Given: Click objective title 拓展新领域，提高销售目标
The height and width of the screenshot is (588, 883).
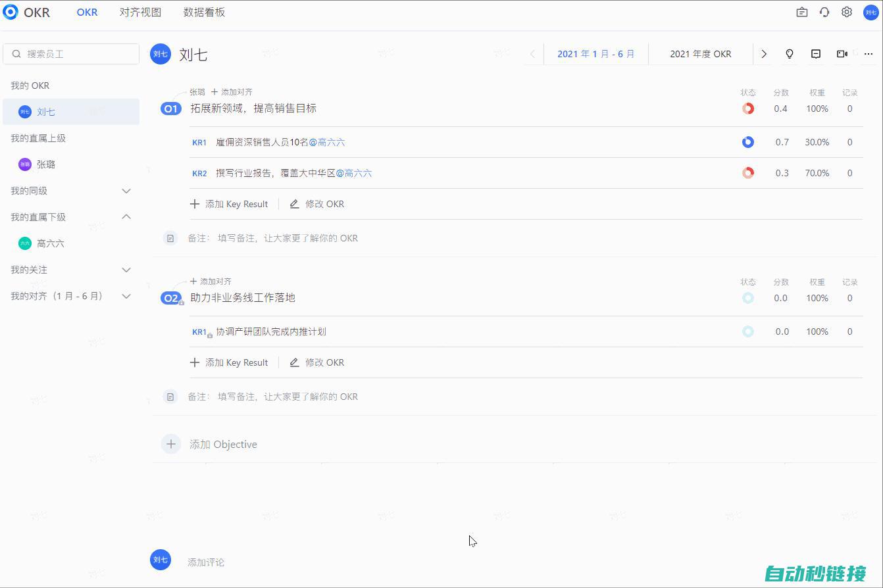Looking at the screenshot, I should pos(253,109).
